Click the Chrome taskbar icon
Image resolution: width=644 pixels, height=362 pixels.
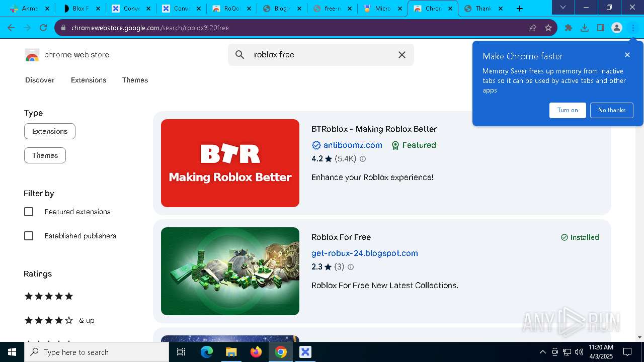pyautogui.click(x=281, y=352)
